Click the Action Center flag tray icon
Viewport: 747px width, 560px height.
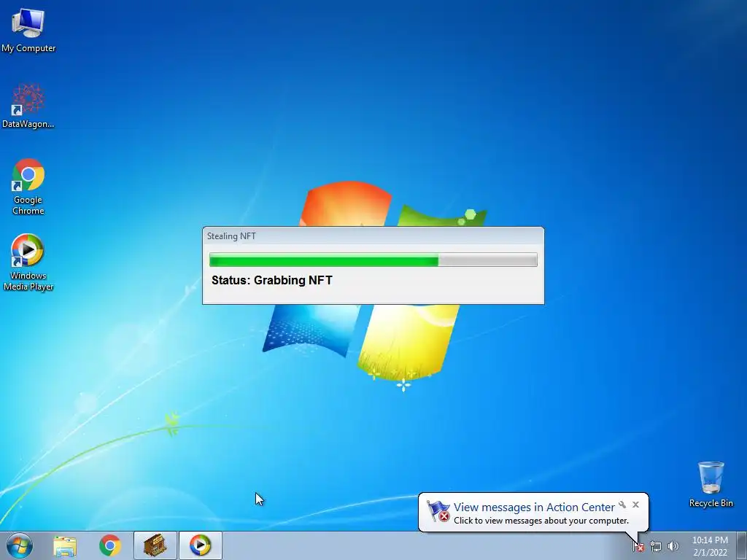tap(638, 547)
